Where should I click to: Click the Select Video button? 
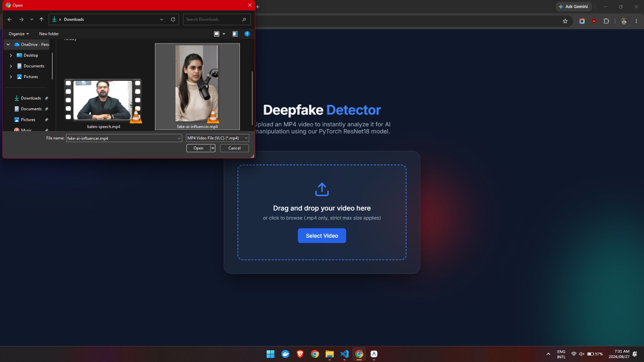tap(322, 236)
